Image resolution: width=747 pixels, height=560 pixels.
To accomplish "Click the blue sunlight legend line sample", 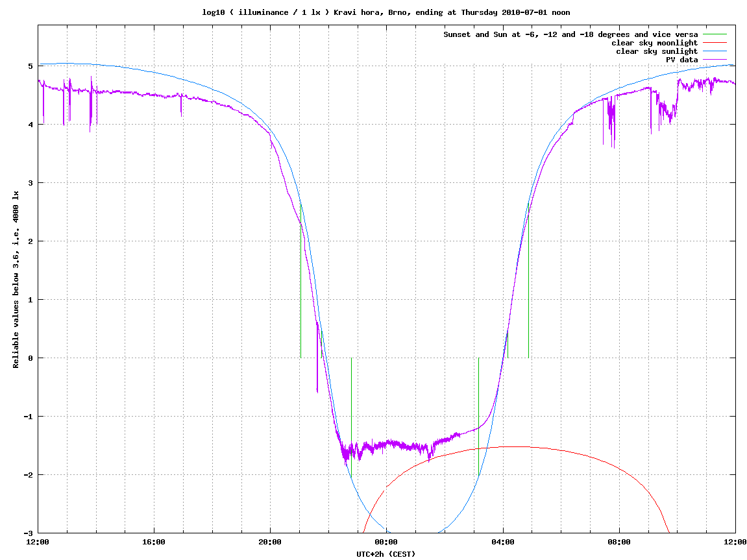I will pos(715,51).
